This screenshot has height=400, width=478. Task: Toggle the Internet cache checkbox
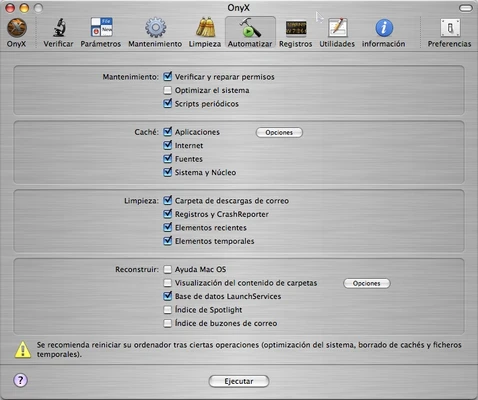click(x=168, y=145)
